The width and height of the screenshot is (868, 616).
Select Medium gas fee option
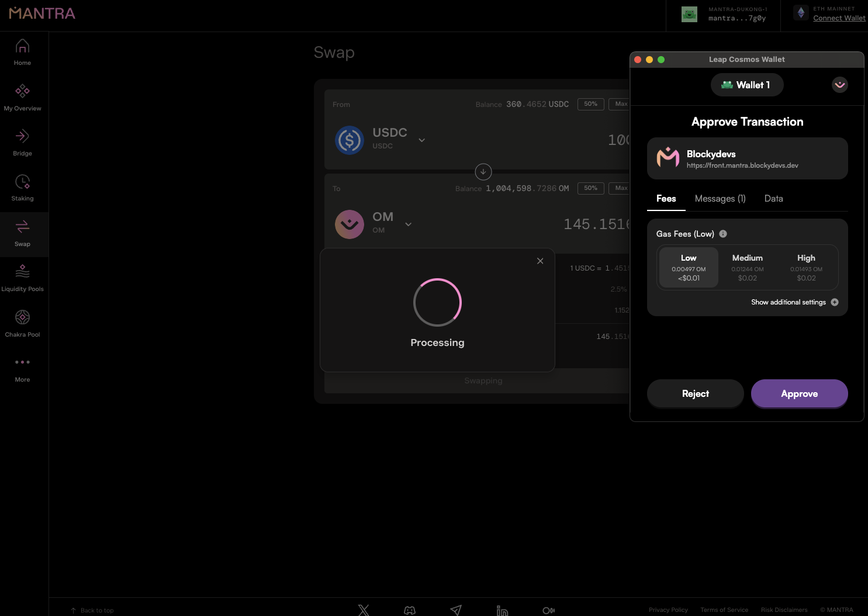coord(748,268)
